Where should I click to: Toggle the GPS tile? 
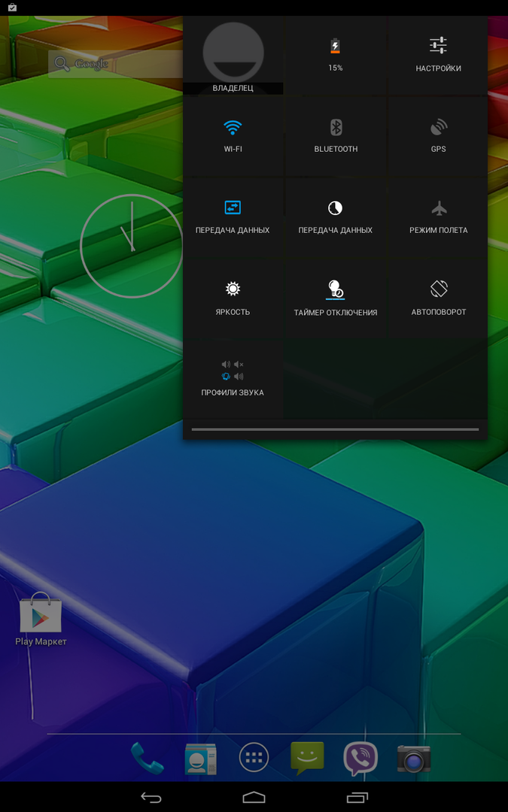(x=438, y=136)
